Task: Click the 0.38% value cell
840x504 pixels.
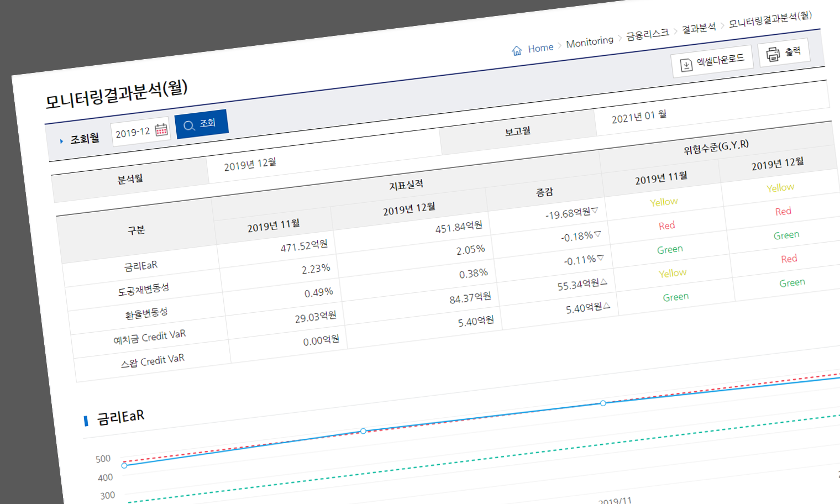Action: pyautogui.click(x=473, y=274)
